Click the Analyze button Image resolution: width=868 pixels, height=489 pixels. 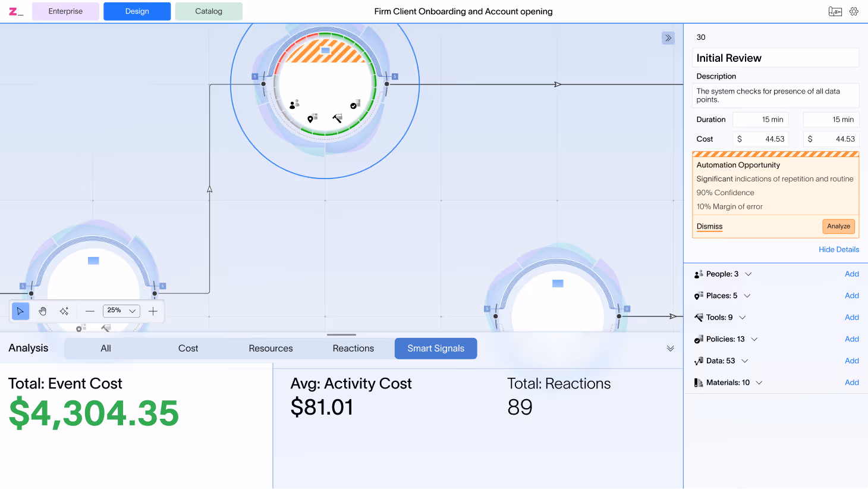tap(838, 226)
